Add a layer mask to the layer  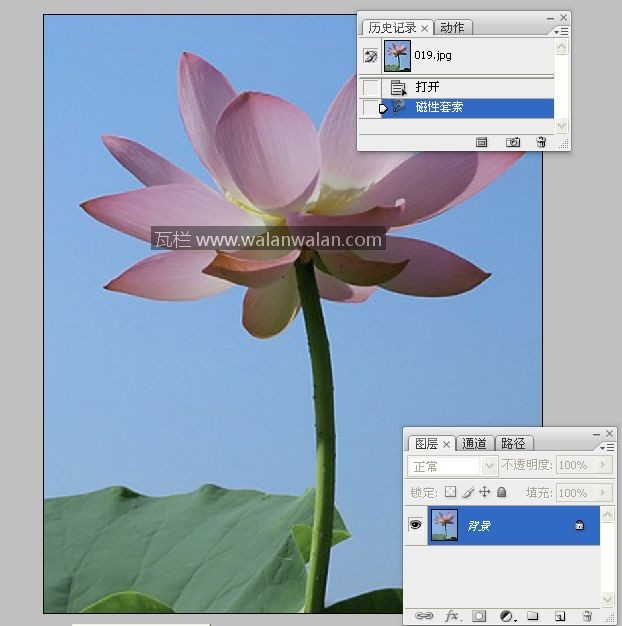[x=479, y=616]
